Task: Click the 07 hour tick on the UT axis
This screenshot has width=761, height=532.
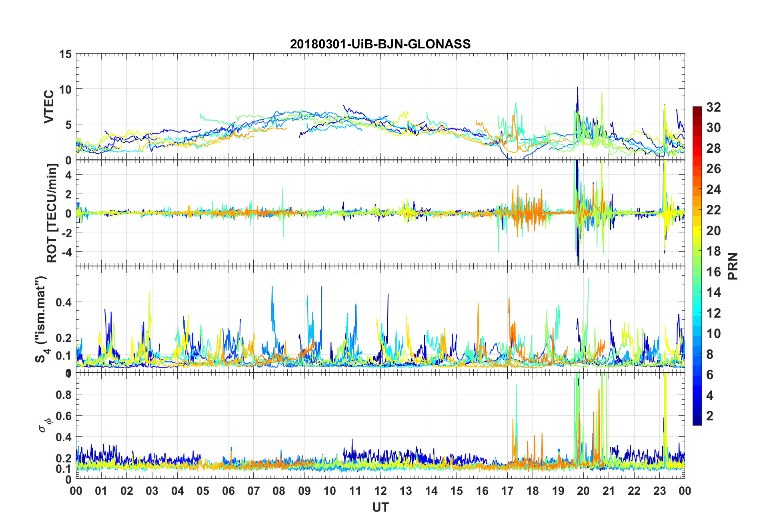Action: pyautogui.click(x=254, y=491)
